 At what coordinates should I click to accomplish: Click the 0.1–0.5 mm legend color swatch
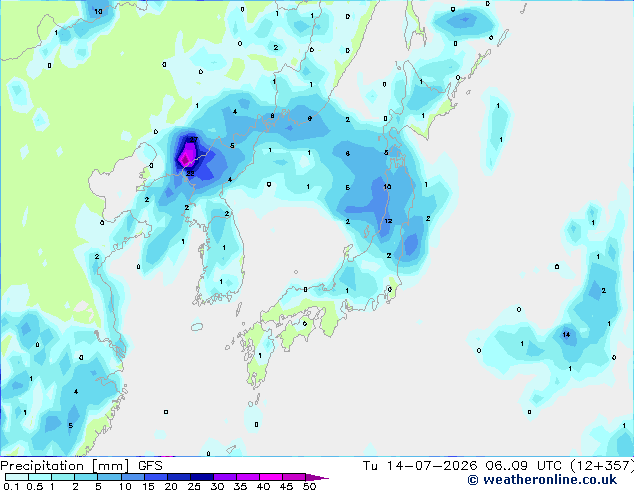pyautogui.click(x=17, y=477)
